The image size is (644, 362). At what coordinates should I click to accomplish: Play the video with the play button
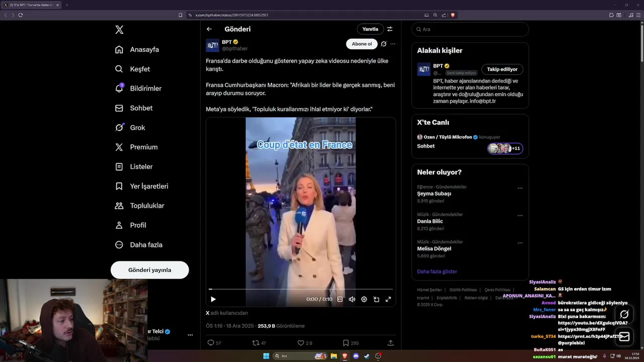(x=213, y=299)
